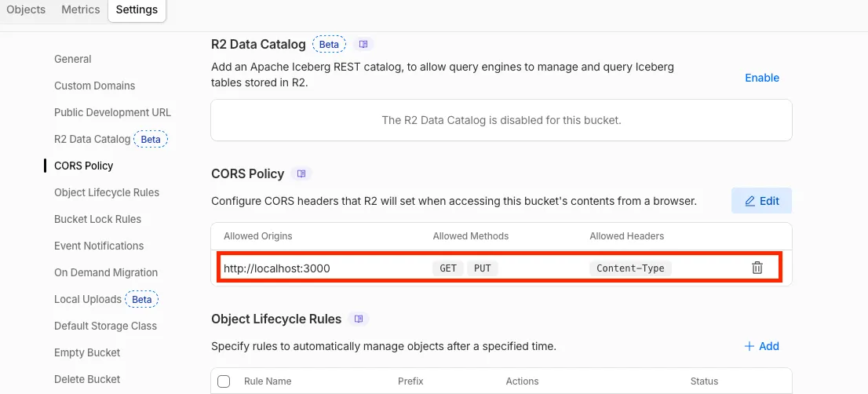
Task: Open Public Development URL section
Action: click(113, 112)
